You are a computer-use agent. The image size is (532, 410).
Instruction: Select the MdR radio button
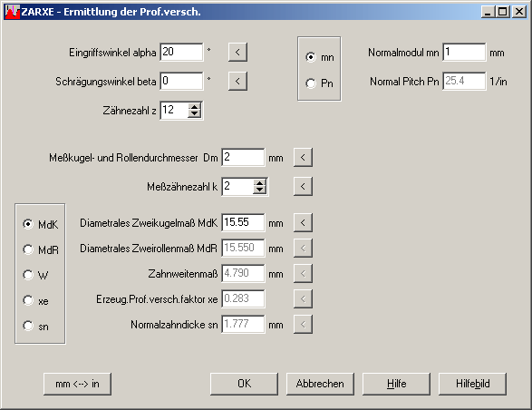[28, 249]
